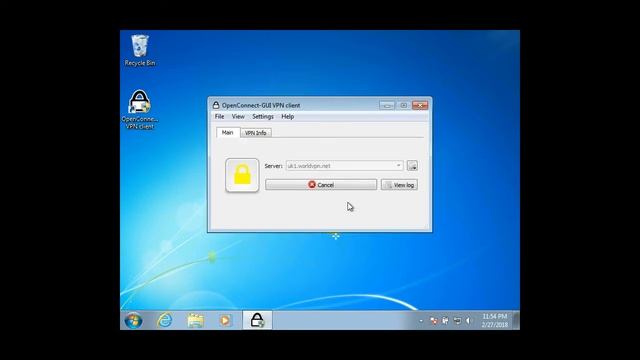Expand the Server dropdown arrow
The image size is (640, 360).
pyautogui.click(x=398, y=166)
